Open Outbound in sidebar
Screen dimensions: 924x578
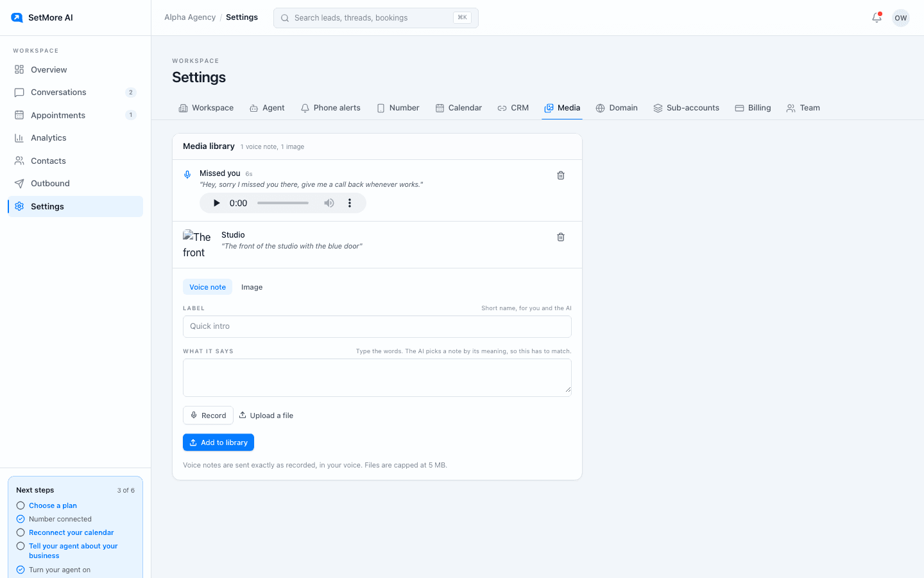pyautogui.click(x=75, y=184)
